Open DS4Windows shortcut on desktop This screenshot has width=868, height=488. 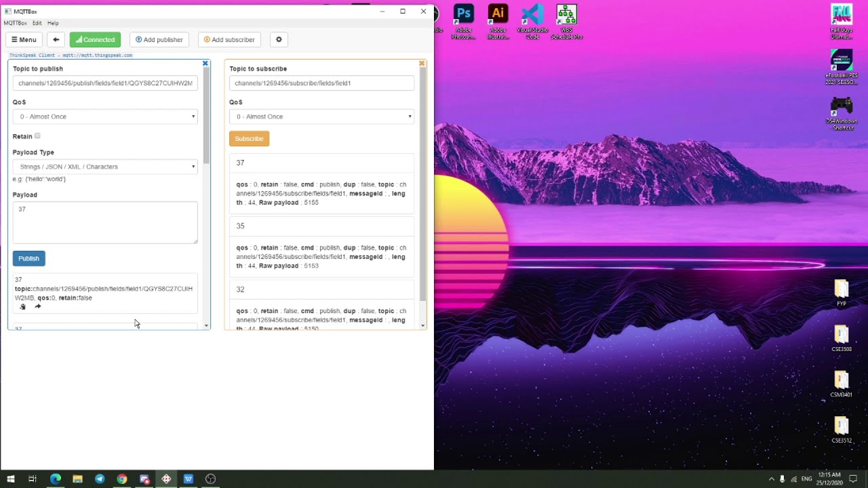842,113
